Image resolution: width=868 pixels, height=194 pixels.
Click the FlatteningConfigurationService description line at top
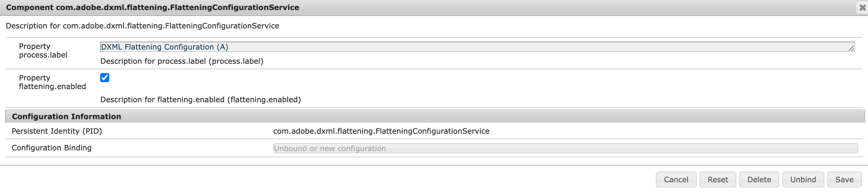pyautogui.click(x=142, y=26)
